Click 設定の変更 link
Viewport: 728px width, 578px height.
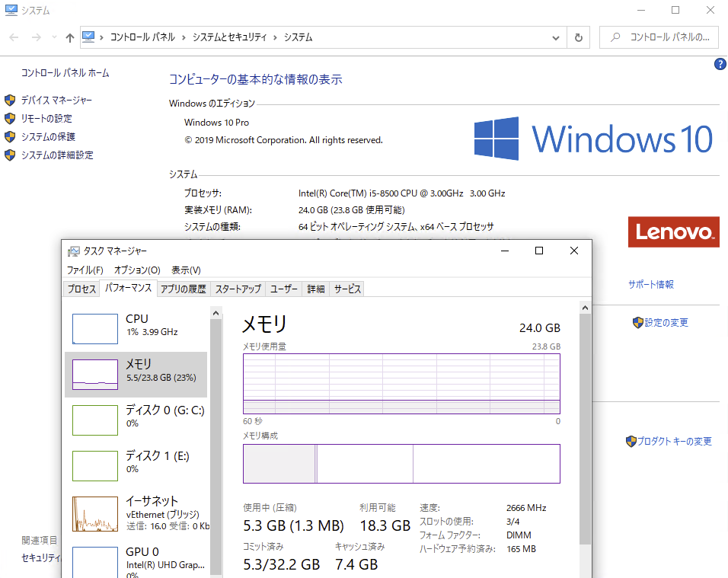(666, 323)
